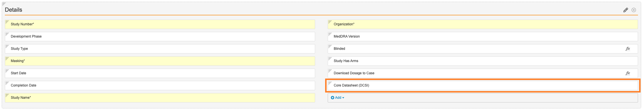Grab the drag handle on MedDRA Version field
This screenshot has width=644, height=111.
(x=330, y=34)
